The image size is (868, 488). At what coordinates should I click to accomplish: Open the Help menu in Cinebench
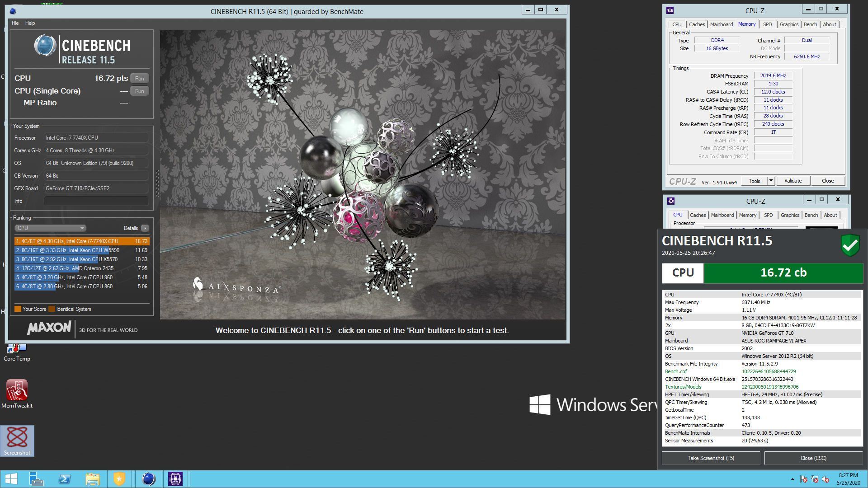point(30,23)
